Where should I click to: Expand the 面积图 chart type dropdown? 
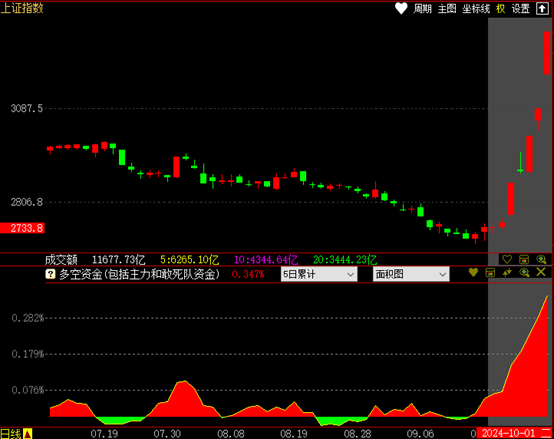(411, 274)
